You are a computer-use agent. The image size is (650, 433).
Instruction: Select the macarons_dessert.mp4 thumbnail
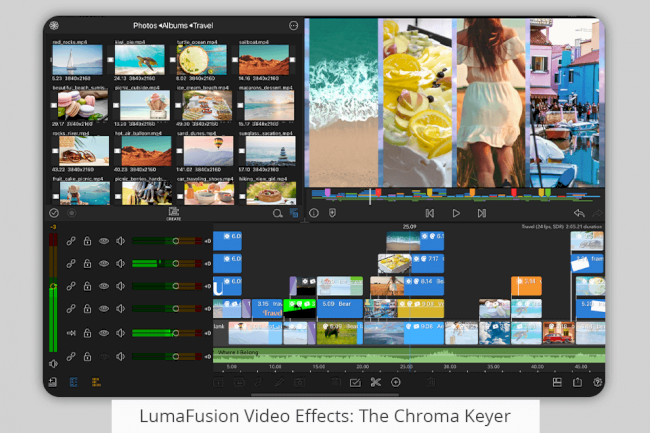[269, 106]
